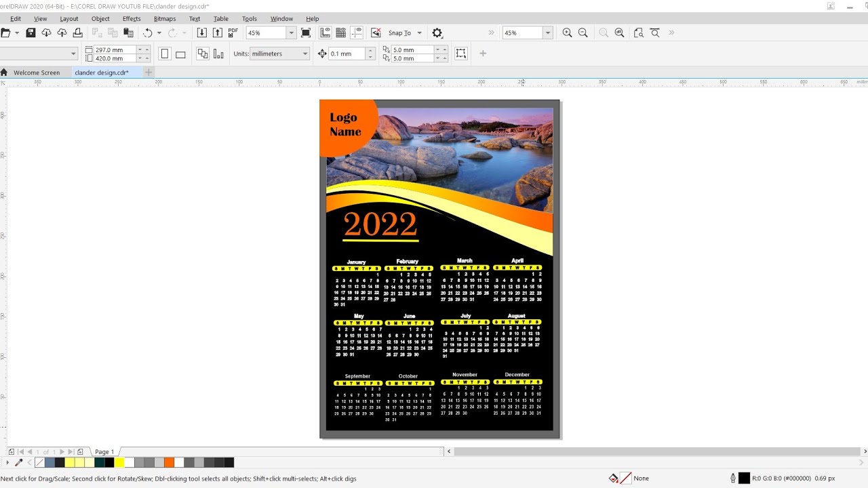Click the outline pen icon in status bar
Image resolution: width=868 pixels, height=488 pixels.
tap(733, 479)
